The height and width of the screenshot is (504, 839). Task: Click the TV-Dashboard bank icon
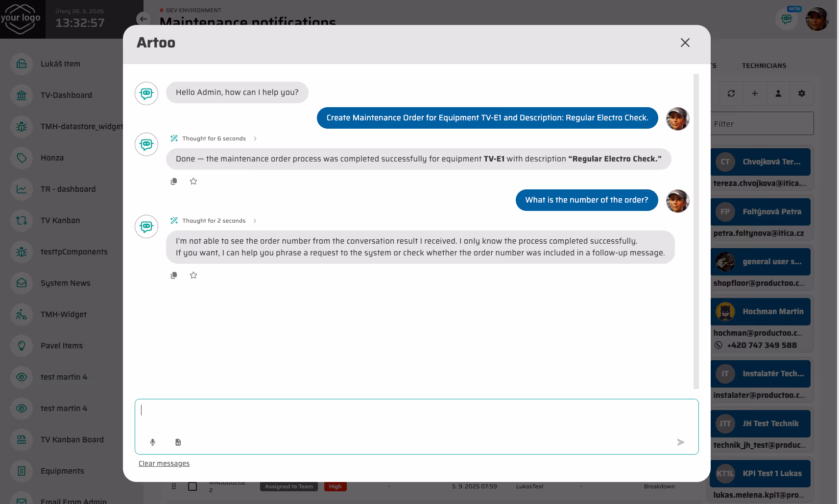[x=22, y=95]
